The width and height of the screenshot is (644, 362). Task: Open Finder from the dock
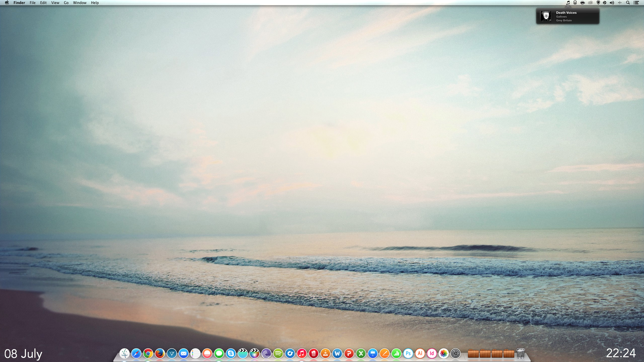(x=125, y=353)
